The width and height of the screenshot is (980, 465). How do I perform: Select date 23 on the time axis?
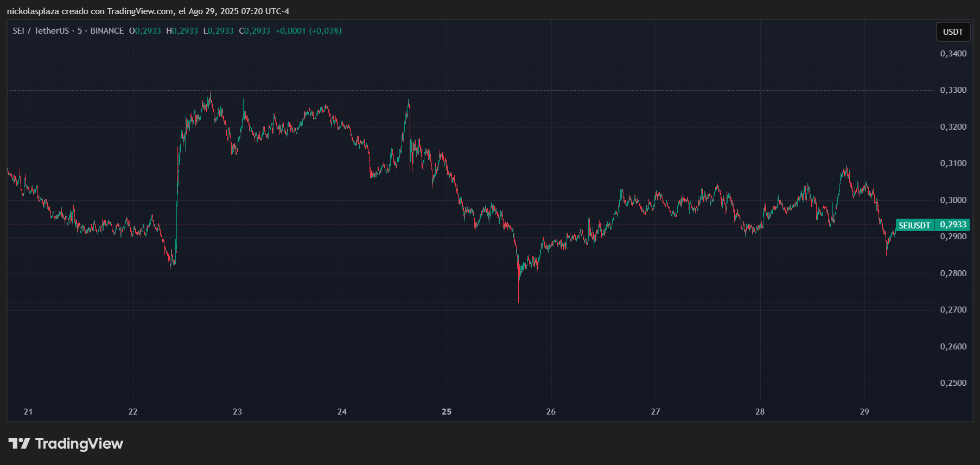237,412
